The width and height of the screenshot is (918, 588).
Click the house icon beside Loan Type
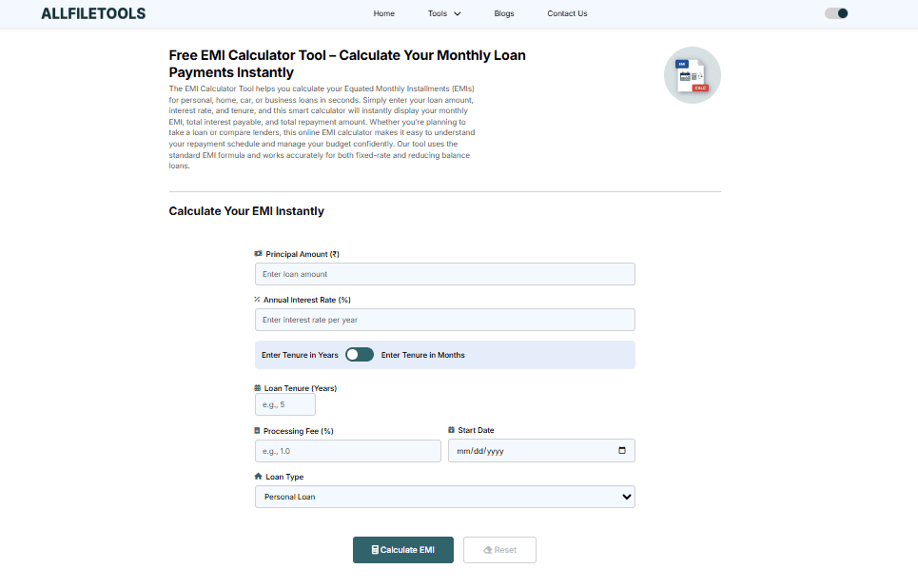[258, 477]
